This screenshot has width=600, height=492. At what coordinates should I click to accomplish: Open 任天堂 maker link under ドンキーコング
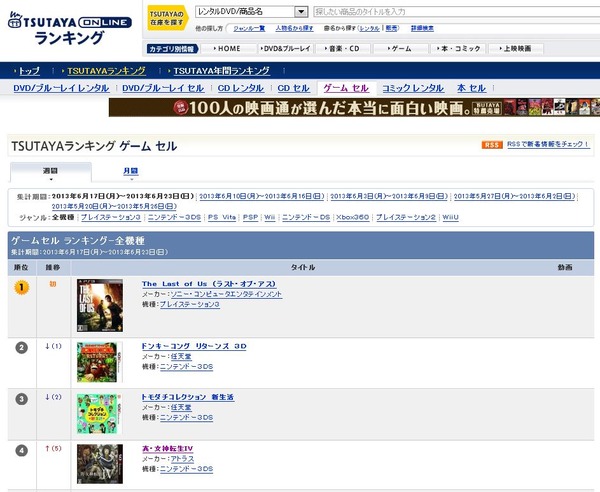181,357
